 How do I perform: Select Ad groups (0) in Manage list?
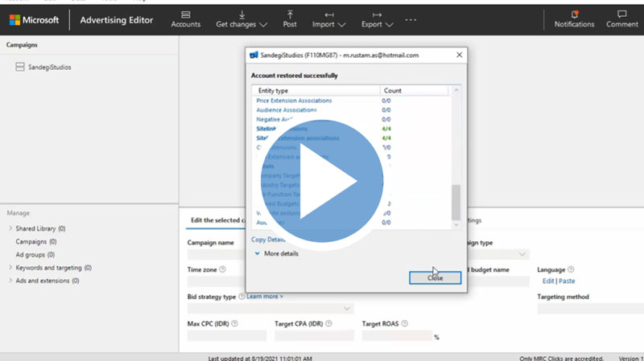point(35,255)
